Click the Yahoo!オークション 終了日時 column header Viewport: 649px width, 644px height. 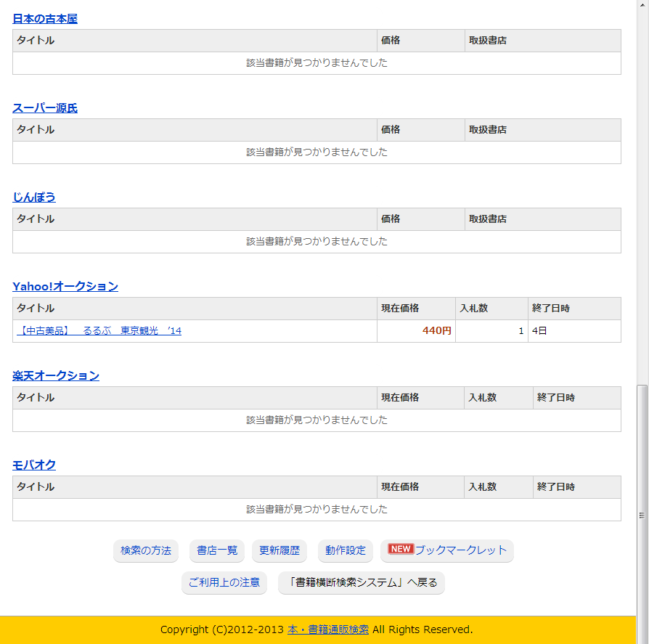click(574, 309)
